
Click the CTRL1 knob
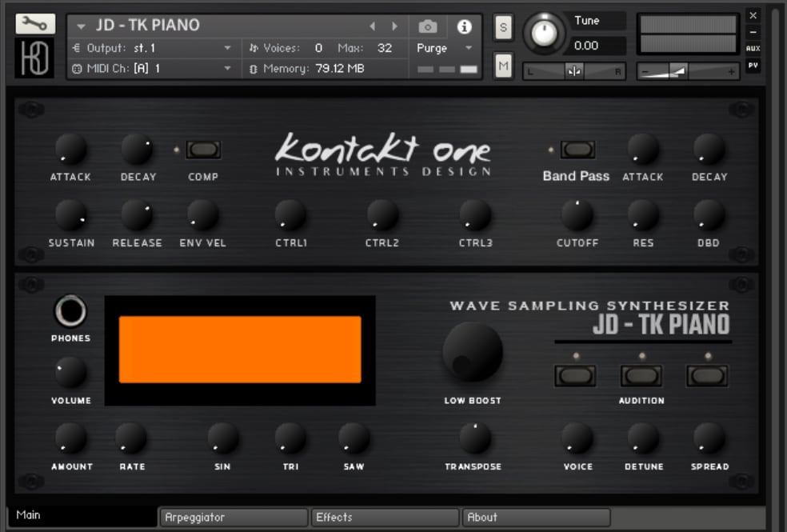point(290,215)
